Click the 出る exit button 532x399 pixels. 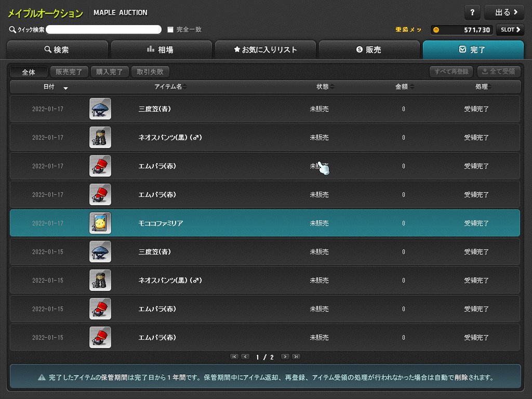pyautogui.click(x=504, y=12)
